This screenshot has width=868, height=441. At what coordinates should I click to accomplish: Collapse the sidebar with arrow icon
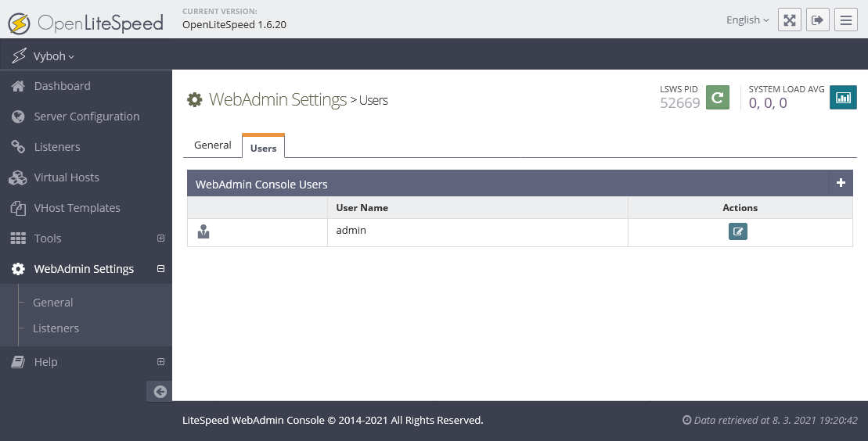(x=160, y=392)
